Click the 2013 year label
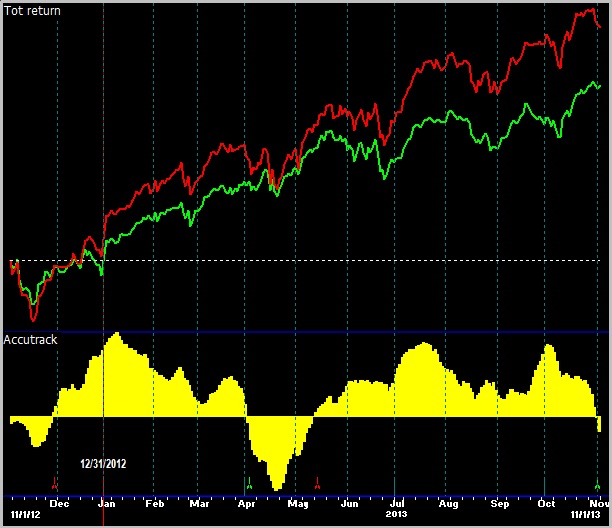 [x=397, y=516]
